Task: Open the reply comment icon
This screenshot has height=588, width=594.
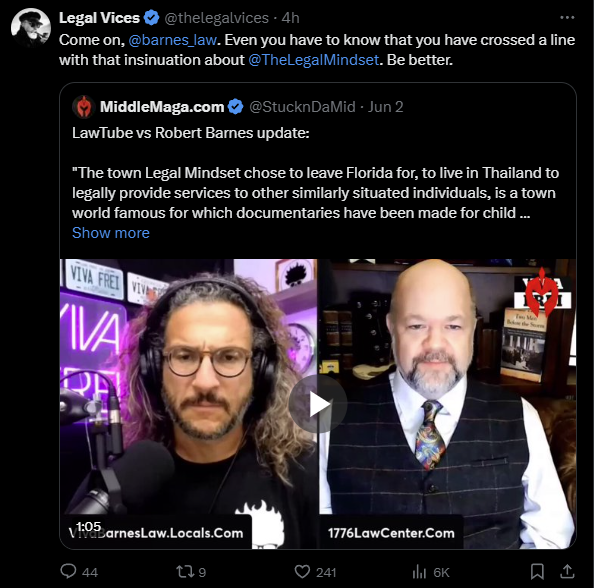Action: [69, 571]
